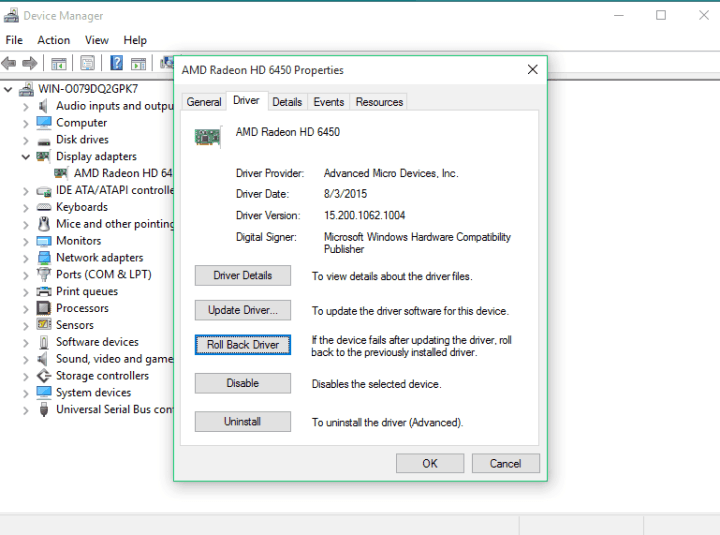Click the Keyboards icon
The width and height of the screenshot is (720, 535).
44,207
